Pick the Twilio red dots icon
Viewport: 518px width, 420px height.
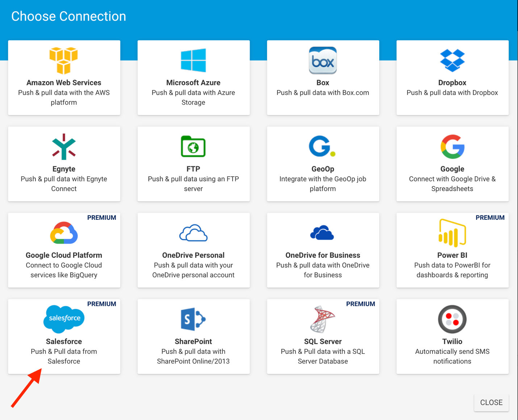coord(452,319)
